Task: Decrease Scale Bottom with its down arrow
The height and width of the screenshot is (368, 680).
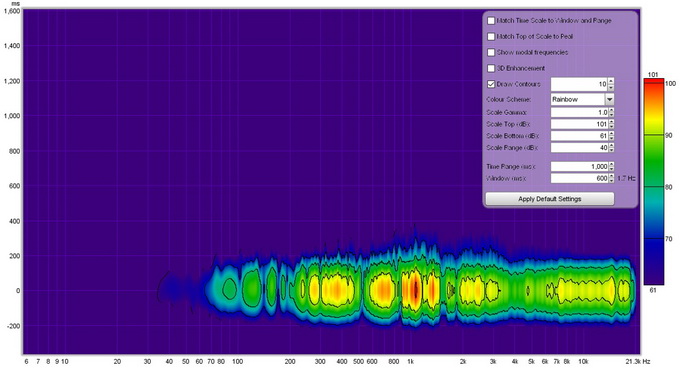Action: point(611,138)
